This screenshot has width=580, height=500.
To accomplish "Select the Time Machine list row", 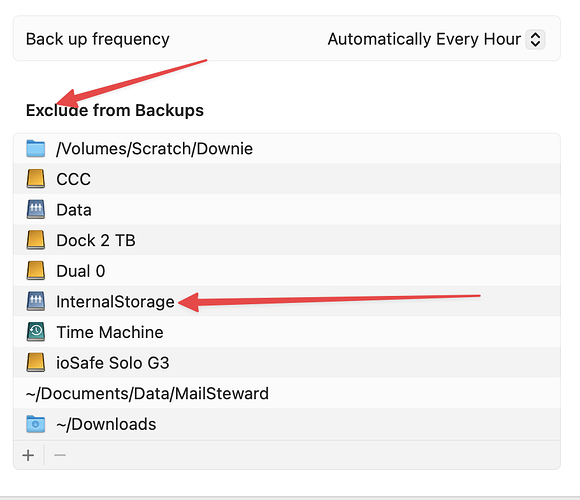I will (287, 332).
